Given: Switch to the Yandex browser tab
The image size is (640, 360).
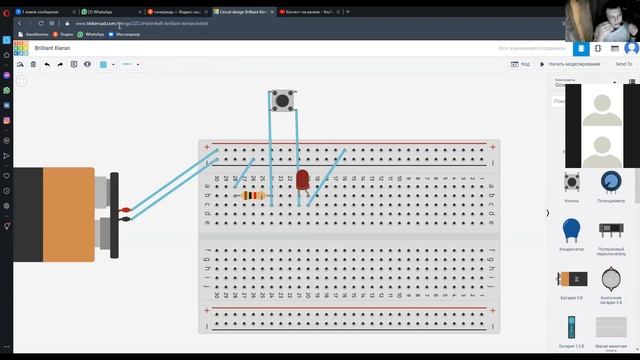Looking at the screenshot, I should (177, 12).
